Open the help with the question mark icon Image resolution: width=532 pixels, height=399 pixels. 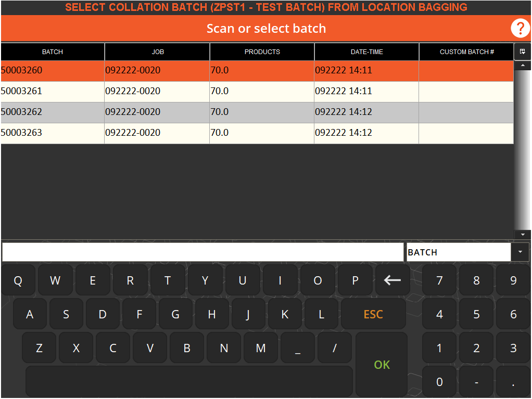coord(520,28)
